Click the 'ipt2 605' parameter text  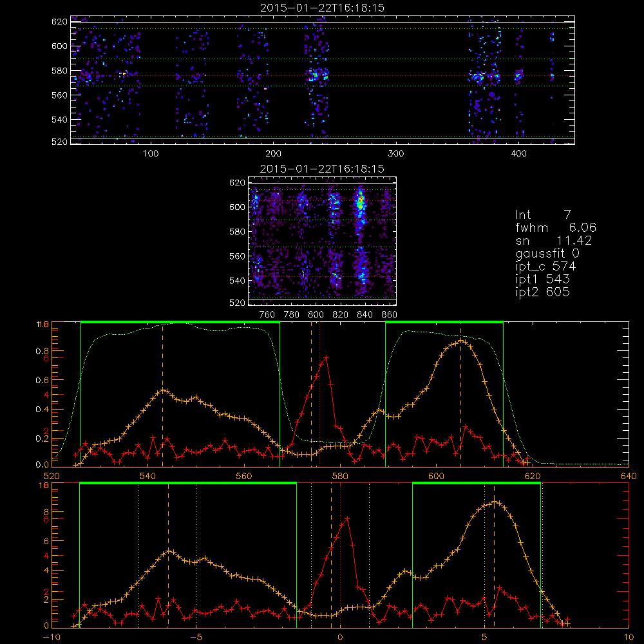(x=542, y=292)
